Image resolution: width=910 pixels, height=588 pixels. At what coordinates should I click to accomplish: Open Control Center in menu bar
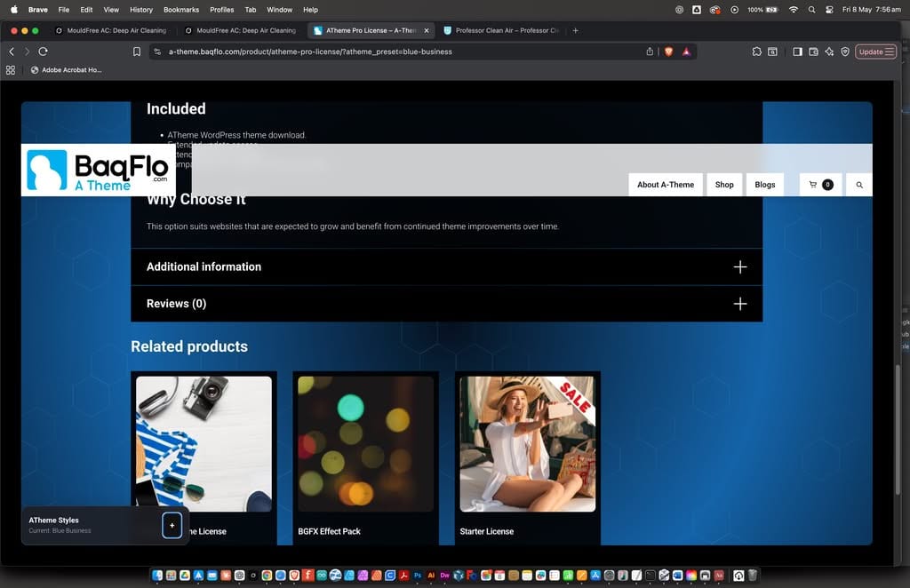(829, 10)
